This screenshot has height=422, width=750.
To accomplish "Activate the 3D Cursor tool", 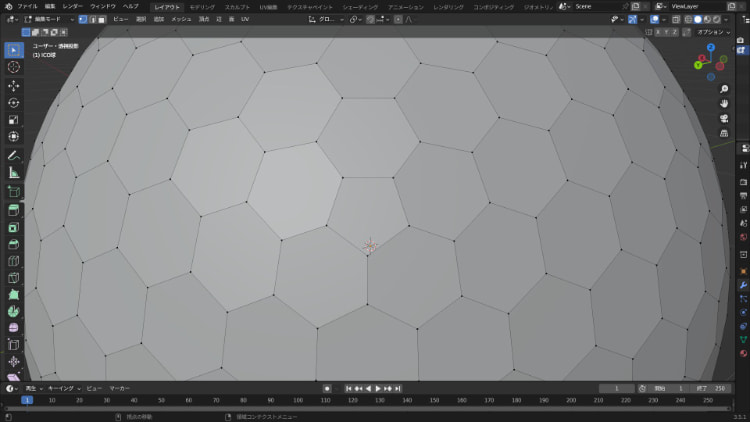I will (x=14, y=67).
